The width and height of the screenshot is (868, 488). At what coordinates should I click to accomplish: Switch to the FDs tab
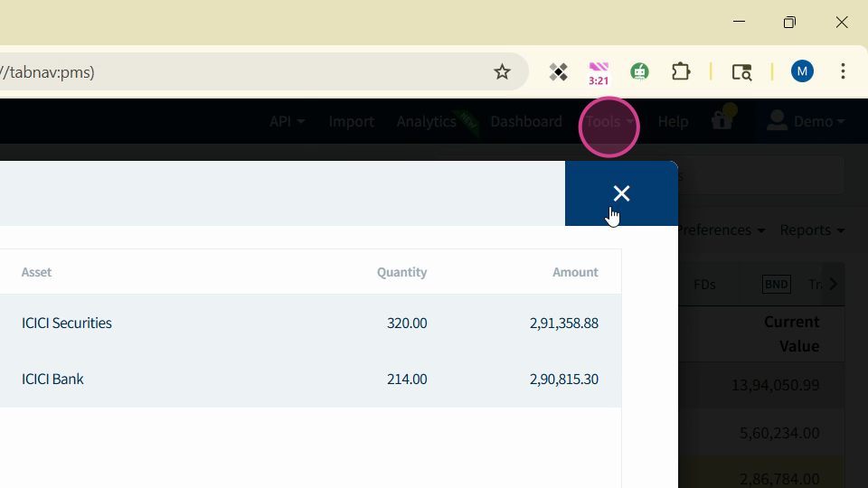point(704,285)
